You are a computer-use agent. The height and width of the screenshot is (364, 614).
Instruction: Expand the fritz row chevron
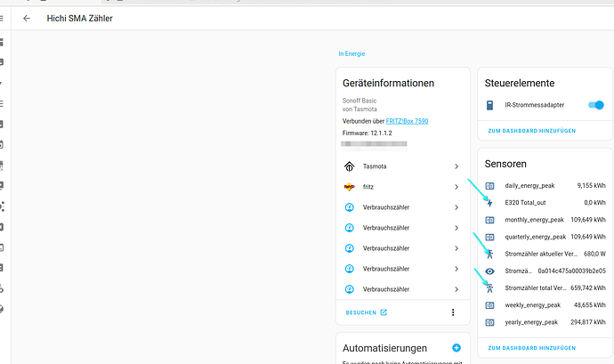pos(456,187)
